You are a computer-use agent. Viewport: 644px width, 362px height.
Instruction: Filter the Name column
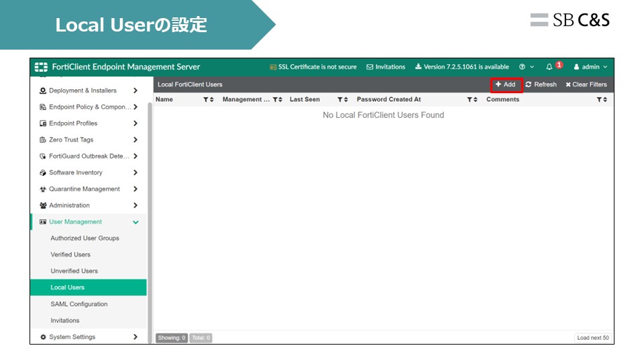(x=206, y=99)
